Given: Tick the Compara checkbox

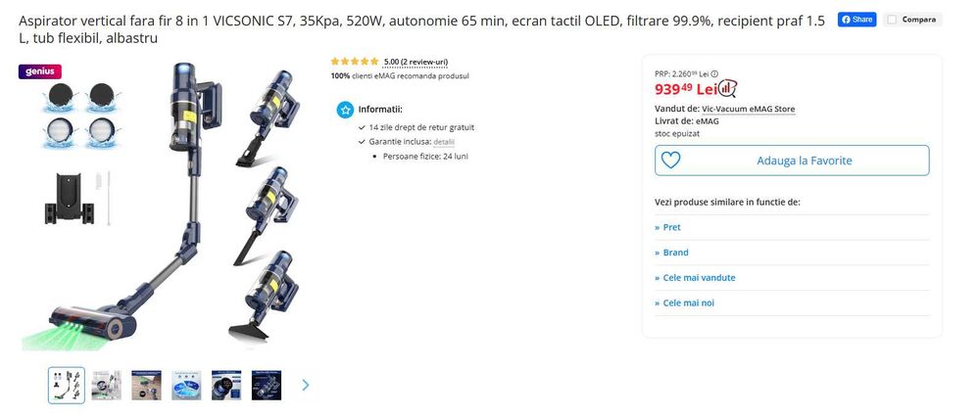Looking at the screenshot, I should tap(892, 20).
